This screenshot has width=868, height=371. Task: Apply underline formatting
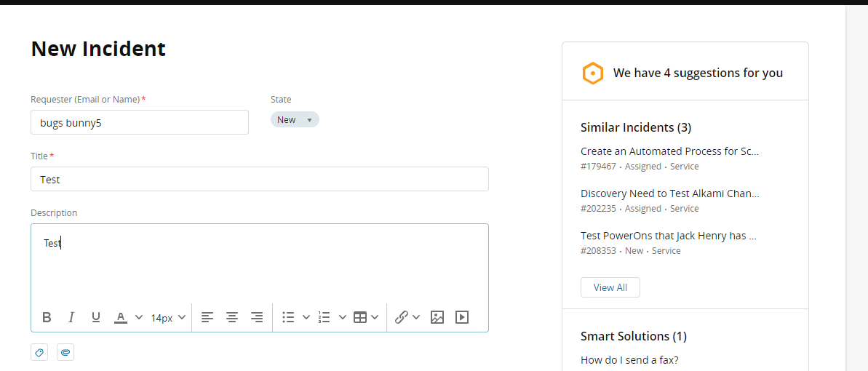(96, 317)
